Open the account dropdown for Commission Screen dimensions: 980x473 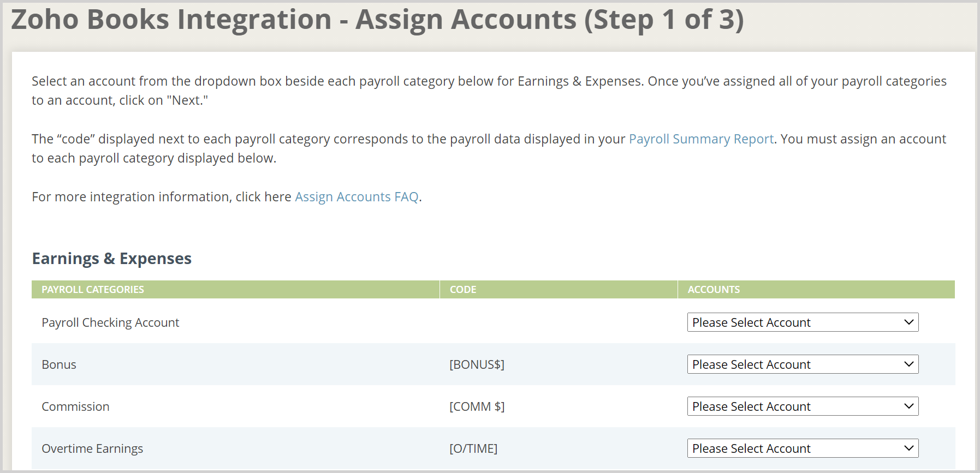click(801, 406)
